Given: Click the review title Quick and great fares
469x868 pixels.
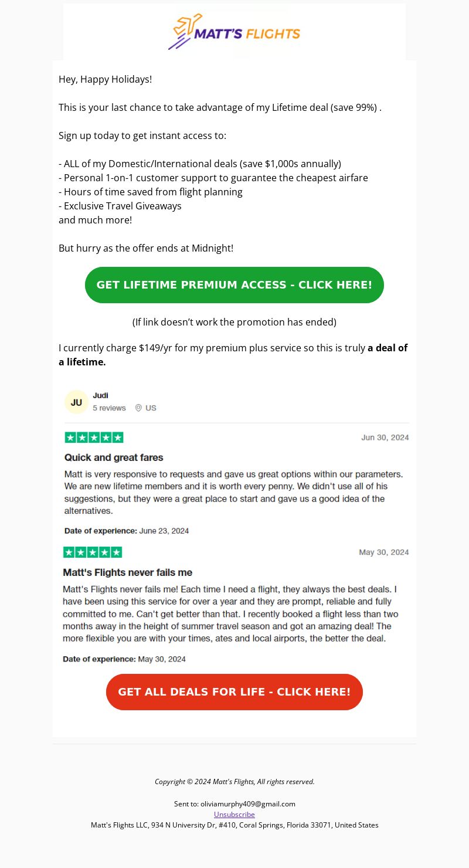Looking at the screenshot, I should tap(114, 457).
